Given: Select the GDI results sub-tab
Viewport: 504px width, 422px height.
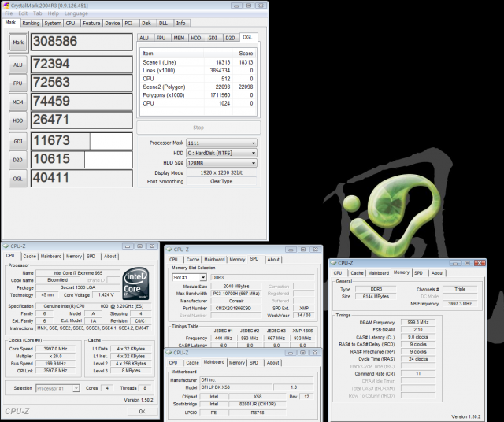Looking at the screenshot, I should tap(213, 38).
